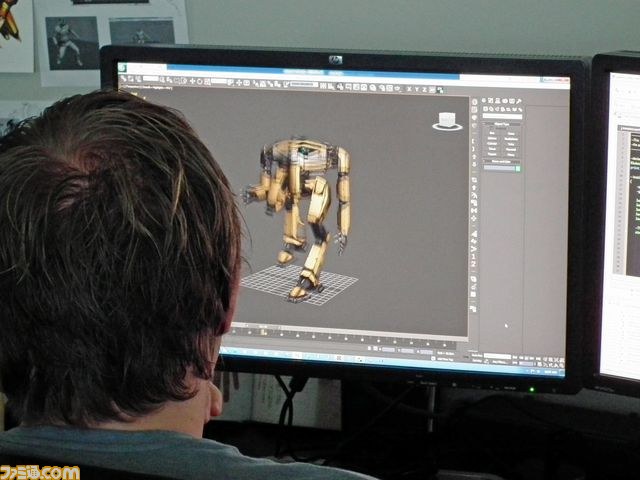
Task: Restrict to Y axis constraint
Action: (x=417, y=89)
